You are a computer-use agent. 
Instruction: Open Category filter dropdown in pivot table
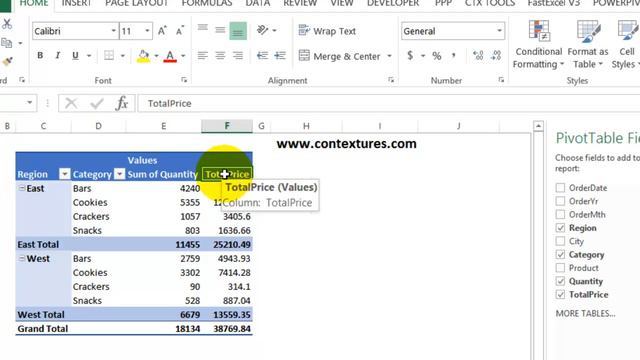(119, 174)
